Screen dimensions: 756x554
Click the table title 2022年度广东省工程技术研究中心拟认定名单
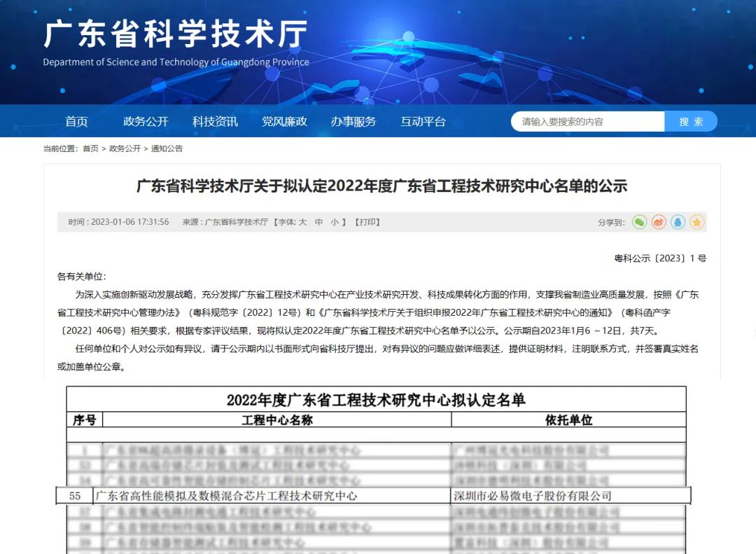(x=376, y=400)
